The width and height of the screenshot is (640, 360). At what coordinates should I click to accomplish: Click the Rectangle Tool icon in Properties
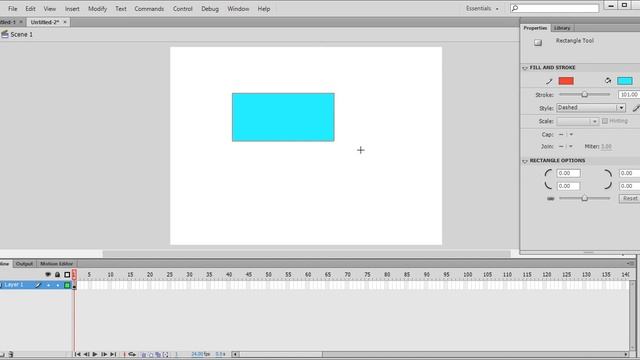[x=538, y=42]
